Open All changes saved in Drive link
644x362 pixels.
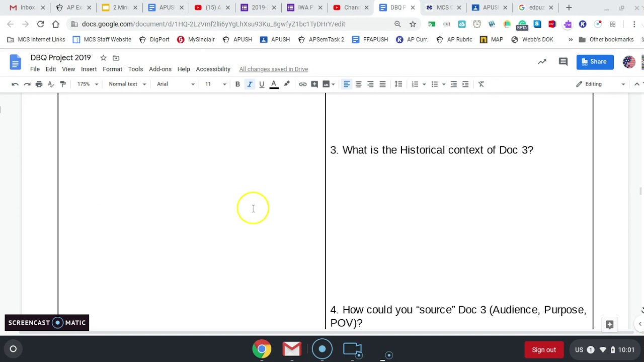(x=274, y=69)
